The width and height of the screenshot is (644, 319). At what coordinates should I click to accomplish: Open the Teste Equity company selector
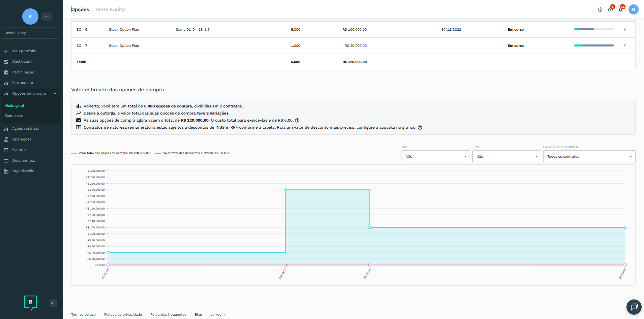30,33
